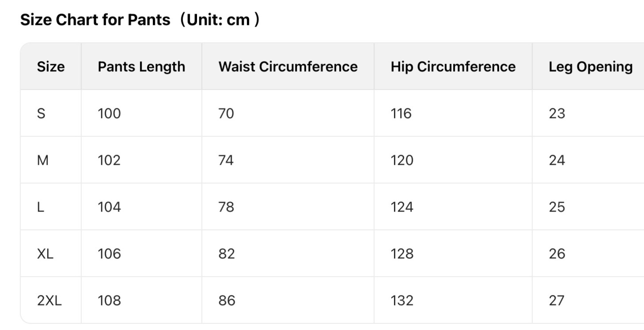Select waist circumference value 74 for M
Screen dimensions: 644x330
pyautogui.click(x=226, y=160)
